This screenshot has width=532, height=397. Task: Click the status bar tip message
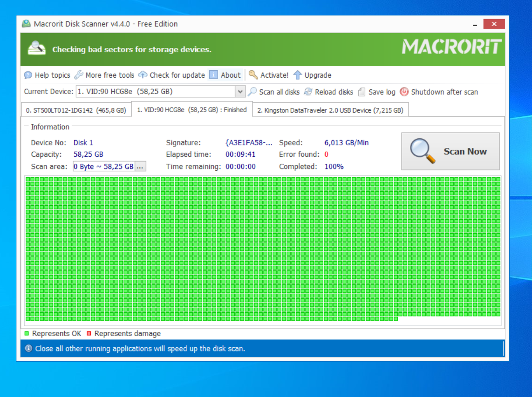coord(140,349)
